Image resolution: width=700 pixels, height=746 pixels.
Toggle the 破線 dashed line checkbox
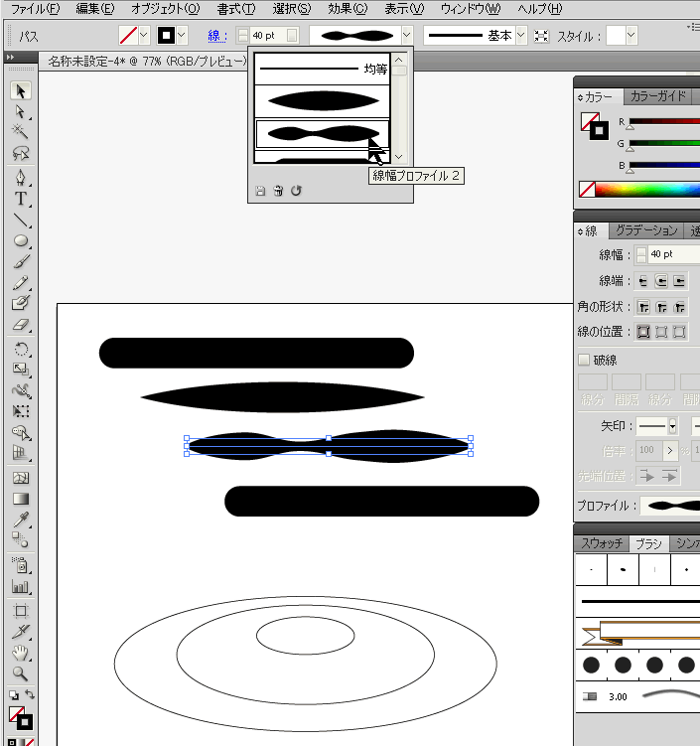pos(584,360)
